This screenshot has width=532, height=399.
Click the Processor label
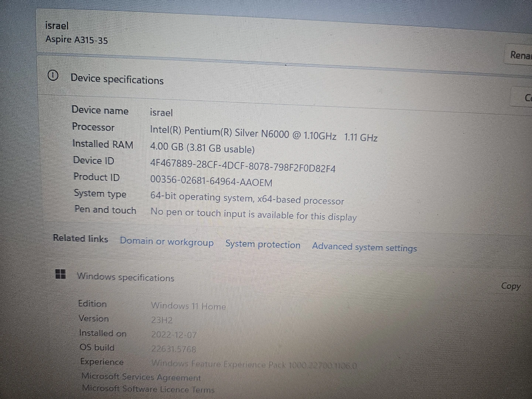[x=93, y=127]
